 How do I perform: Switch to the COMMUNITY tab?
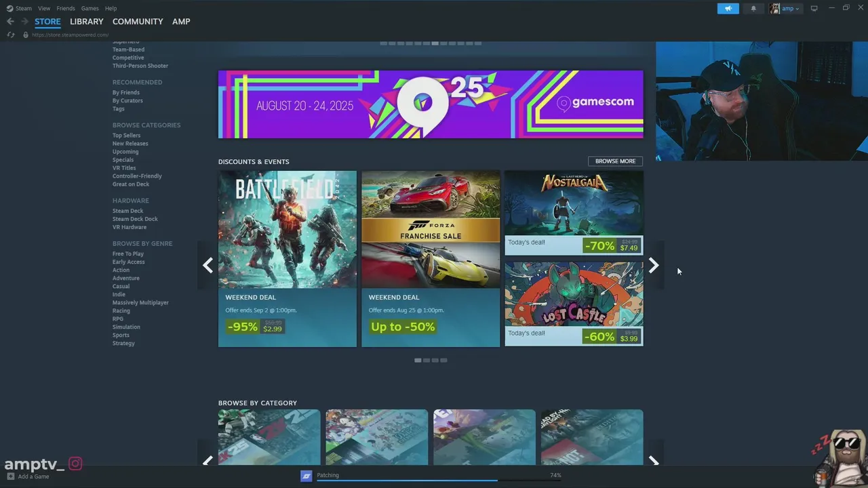pyautogui.click(x=138, y=22)
